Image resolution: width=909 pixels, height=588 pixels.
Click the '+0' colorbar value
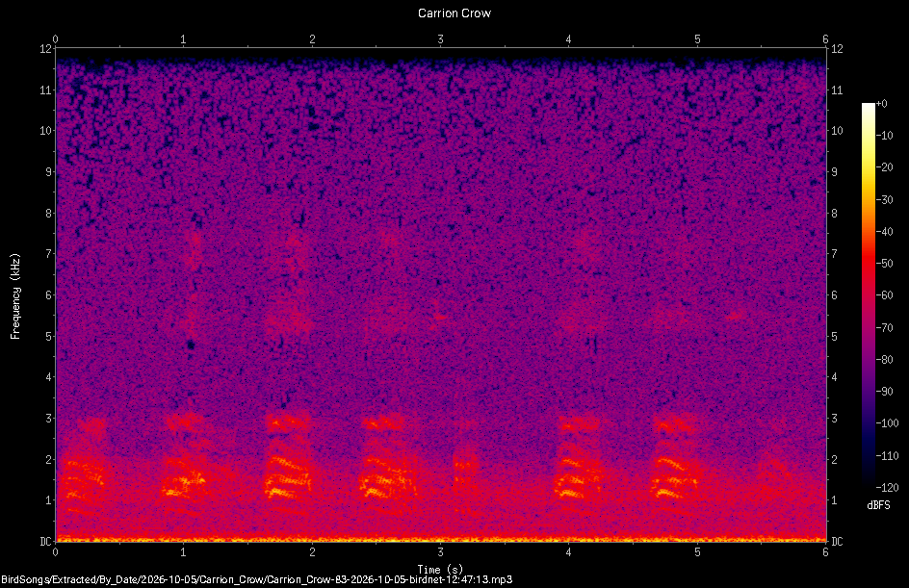(x=881, y=104)
